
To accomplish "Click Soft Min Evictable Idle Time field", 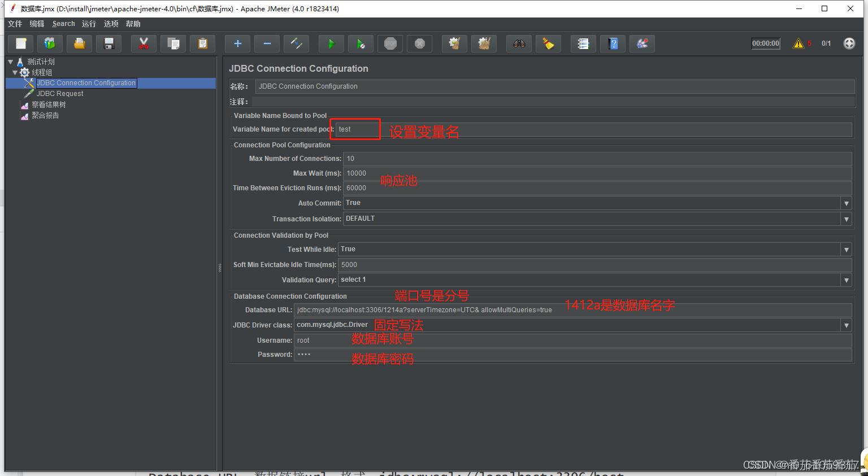I will click(595, 265).
